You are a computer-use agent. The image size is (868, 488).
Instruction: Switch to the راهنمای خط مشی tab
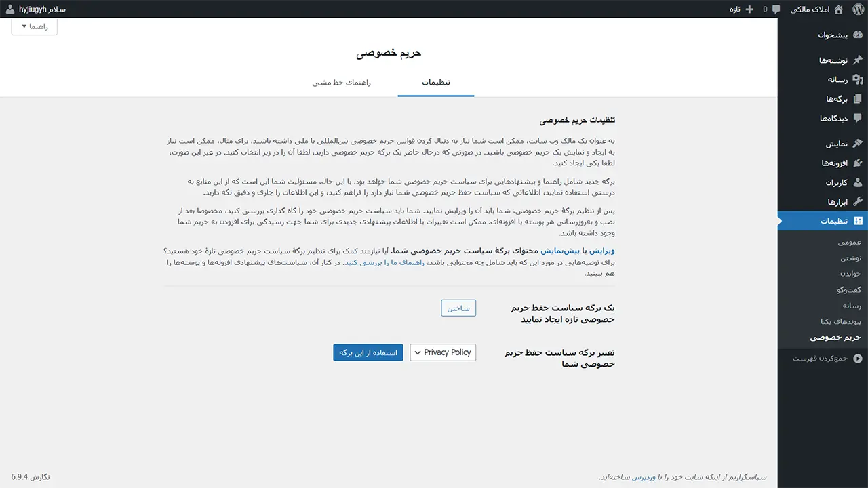tap(341, 83)
